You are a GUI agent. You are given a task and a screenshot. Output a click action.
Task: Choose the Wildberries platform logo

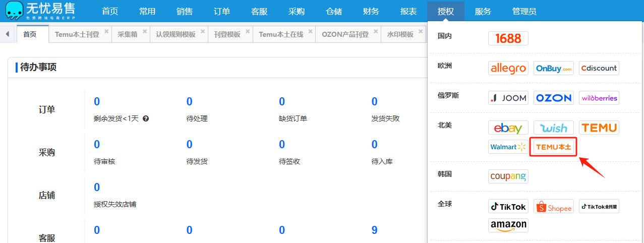point(599,98)
